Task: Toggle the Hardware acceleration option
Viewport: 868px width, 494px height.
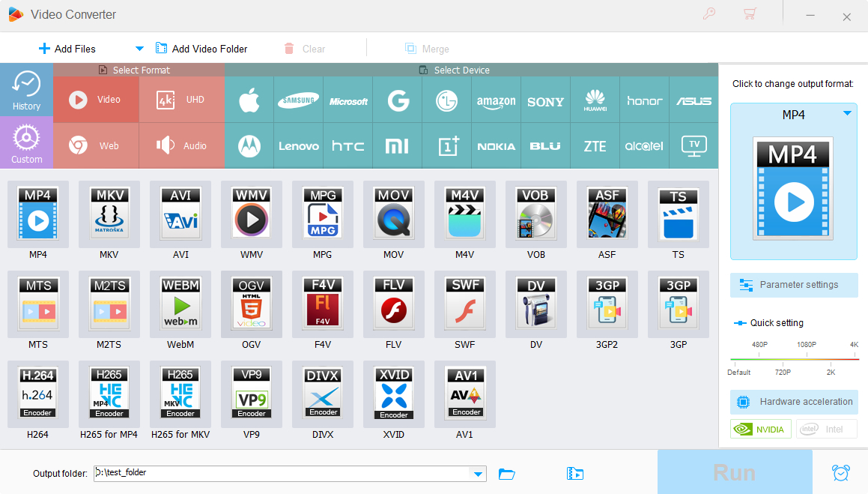Action: 794,402
